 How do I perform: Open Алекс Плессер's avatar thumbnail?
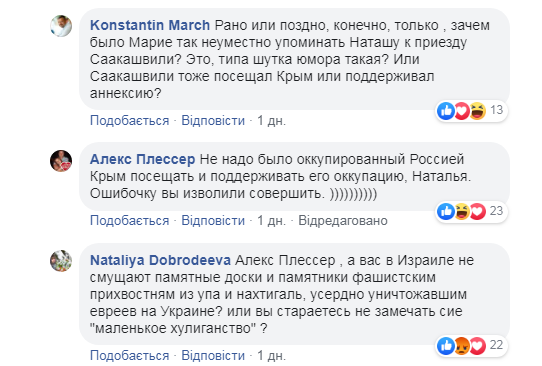point(61,161)
